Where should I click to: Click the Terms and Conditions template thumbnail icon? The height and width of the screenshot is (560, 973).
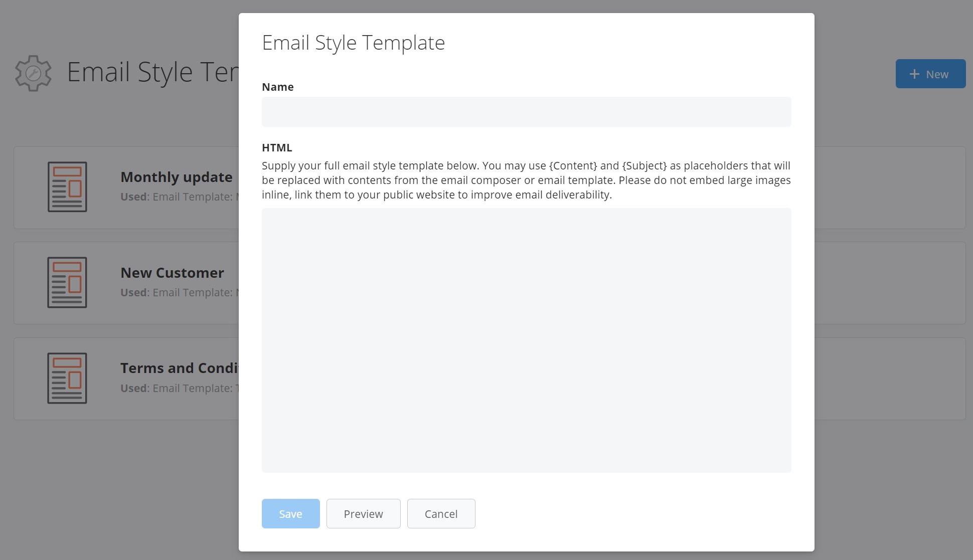(x=67, y=378)
